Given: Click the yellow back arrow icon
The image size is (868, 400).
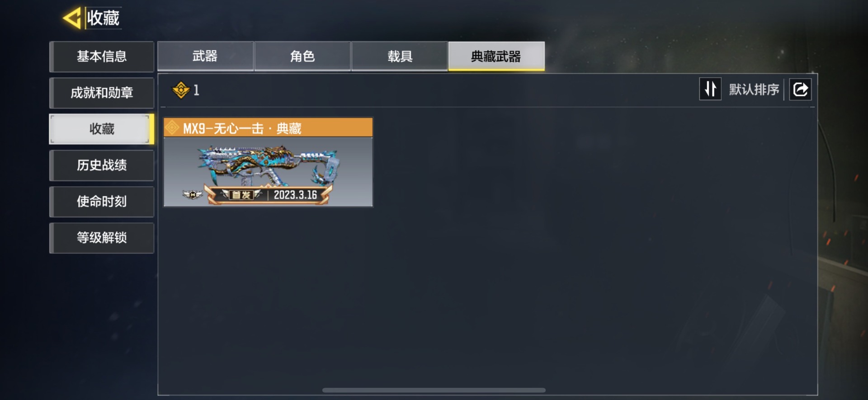Looking at the screenshot, I should (x=72, y=19).
